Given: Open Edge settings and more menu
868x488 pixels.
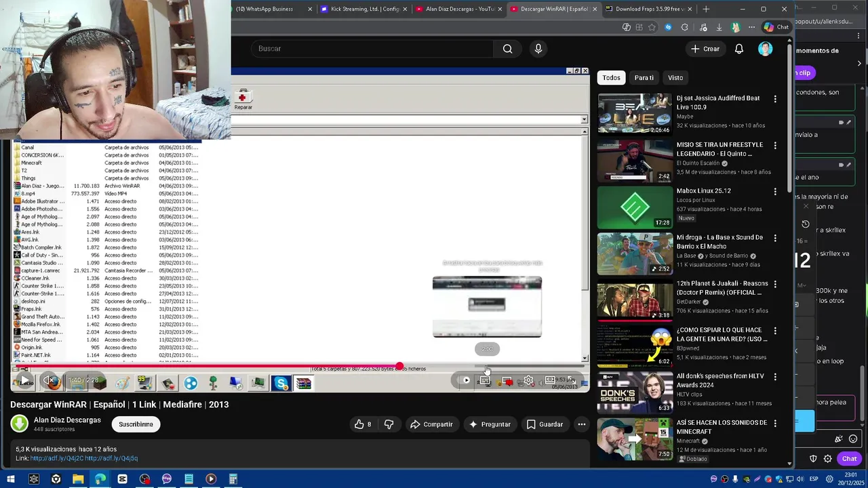Looking at the screenshot, I should [751, 27].
